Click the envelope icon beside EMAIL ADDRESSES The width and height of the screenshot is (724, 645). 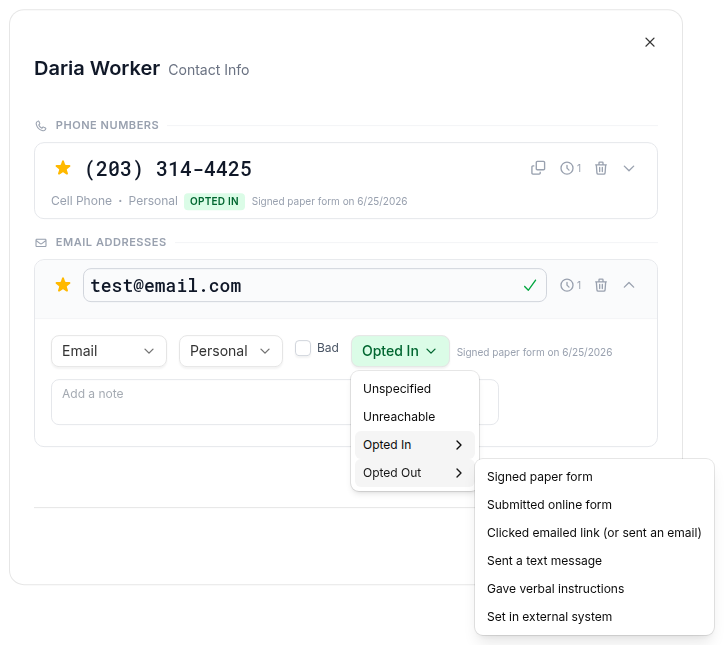point(41,242)
